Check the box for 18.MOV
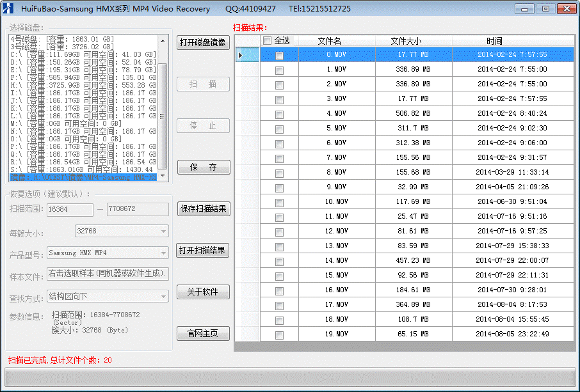The width and height of the screenshot is (580, 392). coord(279,320)
